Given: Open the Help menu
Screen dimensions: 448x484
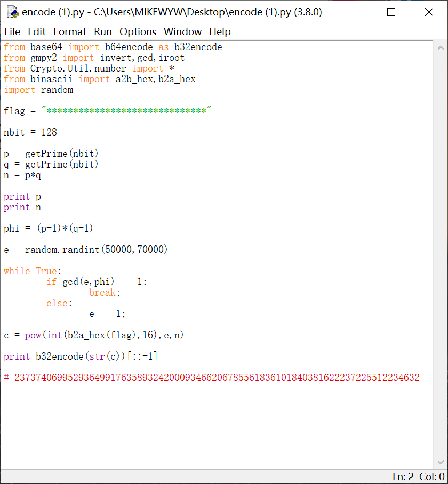Looking at the screenshot, I should (220, 32).
